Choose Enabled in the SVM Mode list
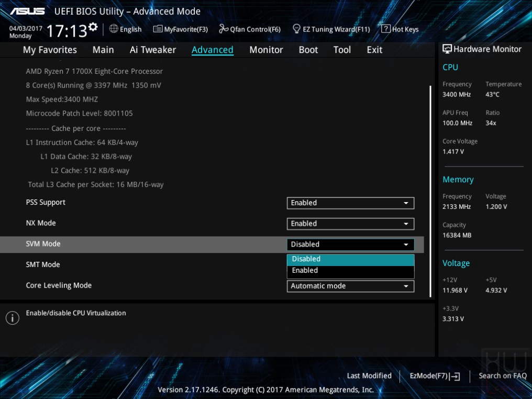Viewport: 532px width, 399px height. pyautogui.click(x=350, y=270)
